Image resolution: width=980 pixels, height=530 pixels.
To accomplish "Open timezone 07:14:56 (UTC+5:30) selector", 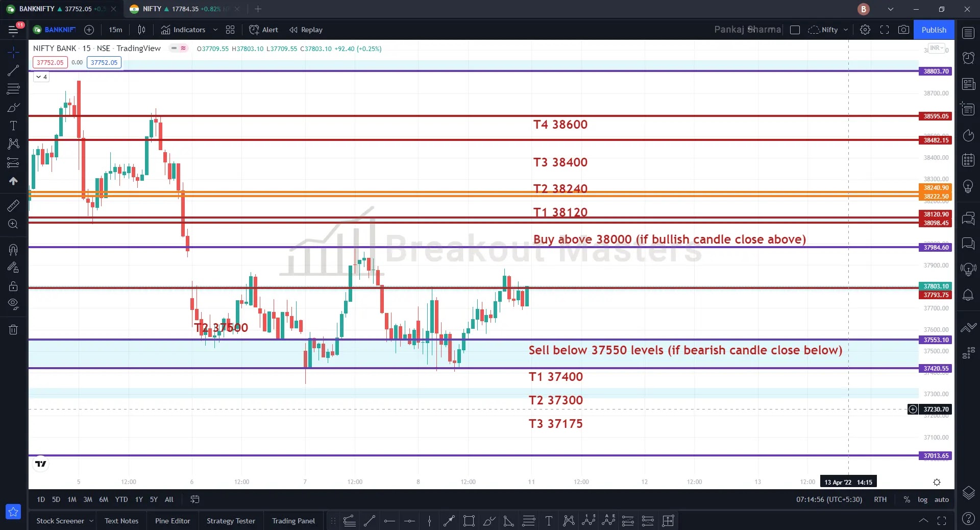I will click(x=829, y=499).
